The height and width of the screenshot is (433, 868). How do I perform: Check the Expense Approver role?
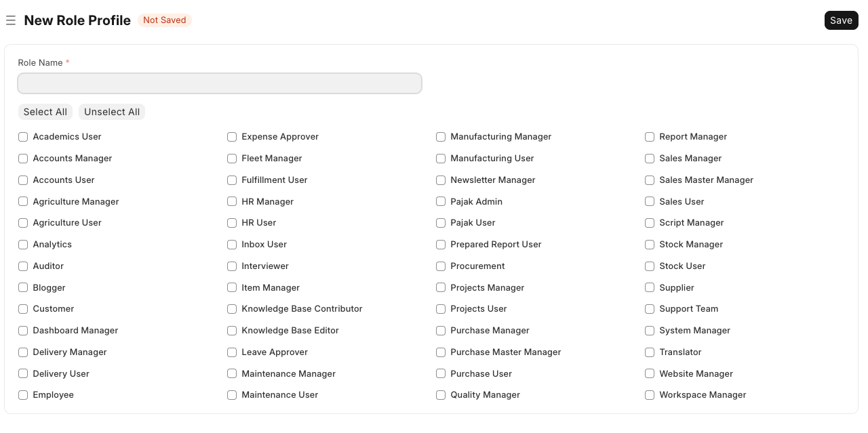click(232, 137)
